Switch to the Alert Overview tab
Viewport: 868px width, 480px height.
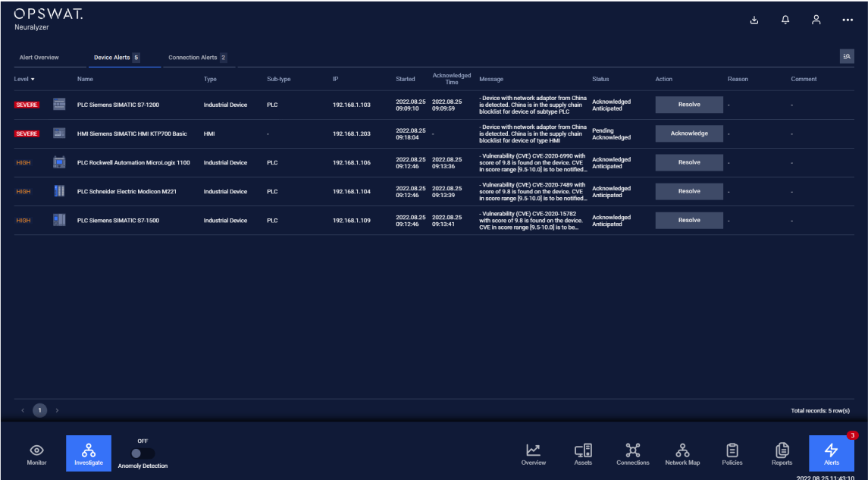39,58
